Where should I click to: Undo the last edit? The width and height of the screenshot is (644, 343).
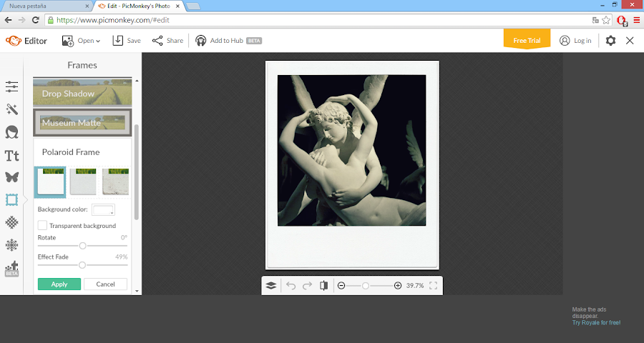click(x=291, y=286)
